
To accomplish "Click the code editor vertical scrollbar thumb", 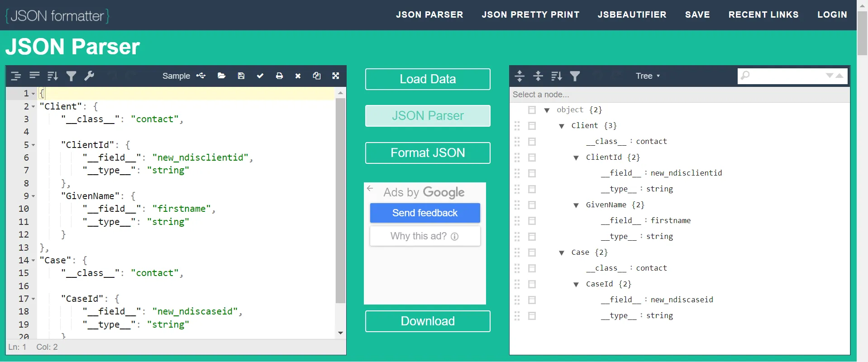I will click(x=340, y=200).
